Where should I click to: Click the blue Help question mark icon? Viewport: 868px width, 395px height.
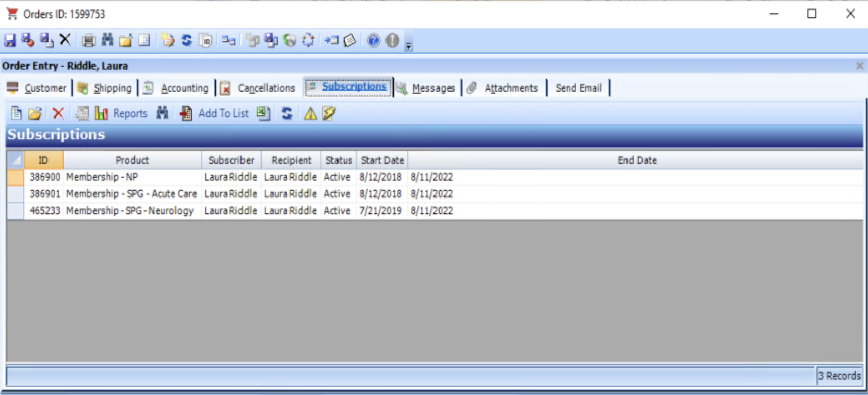point(373,40)
